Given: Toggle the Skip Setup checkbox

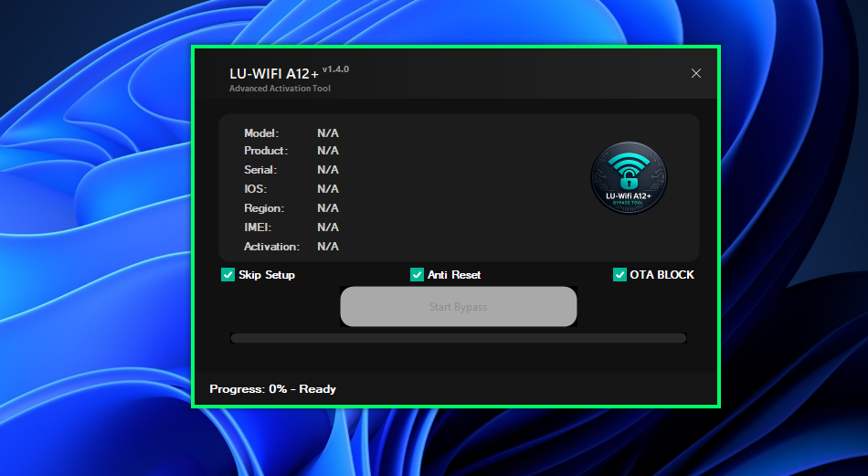Looking at the screenshot, I should (x=228, y=274).
